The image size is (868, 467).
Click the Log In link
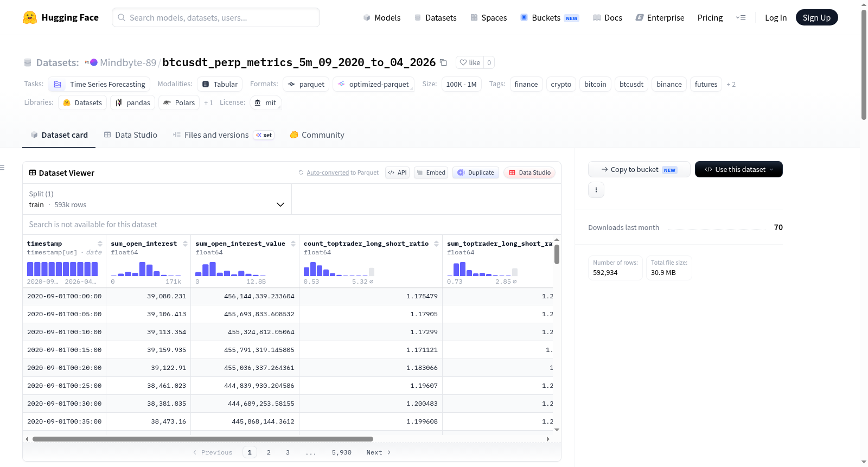(776, 17)
